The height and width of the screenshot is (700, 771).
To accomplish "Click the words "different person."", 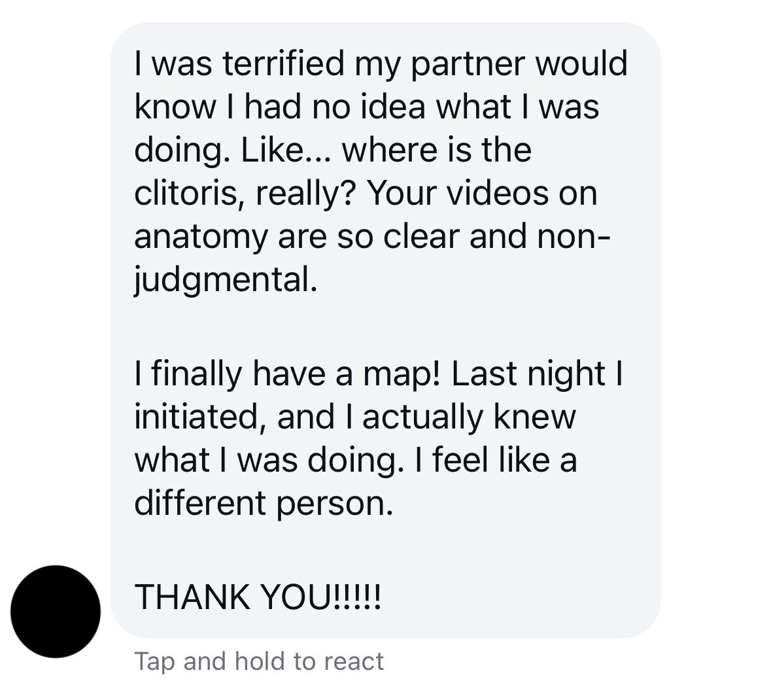I will 264,503.
